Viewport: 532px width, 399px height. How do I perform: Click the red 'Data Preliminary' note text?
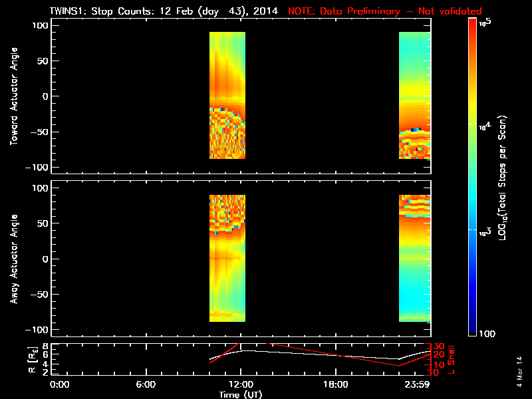point(384,11)
